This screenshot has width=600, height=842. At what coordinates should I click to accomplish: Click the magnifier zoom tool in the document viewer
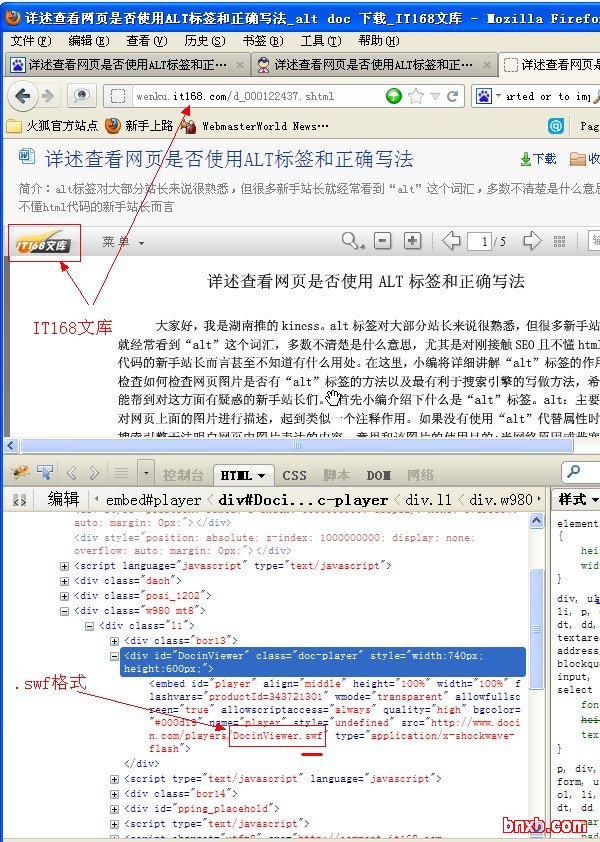[352, 241]
